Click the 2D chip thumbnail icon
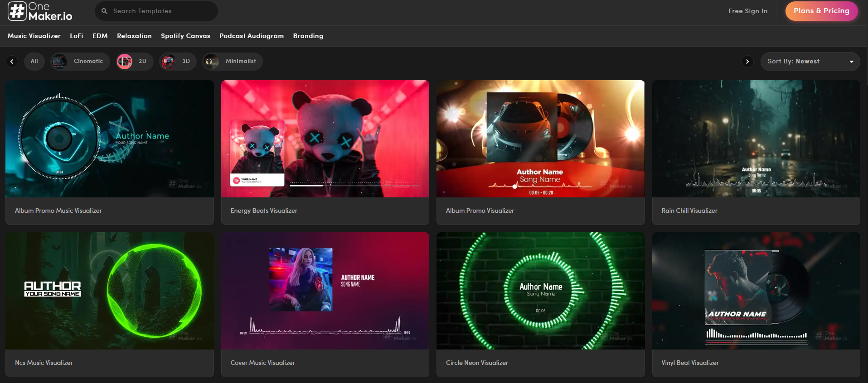868x383 pixels. coord(125,61)
